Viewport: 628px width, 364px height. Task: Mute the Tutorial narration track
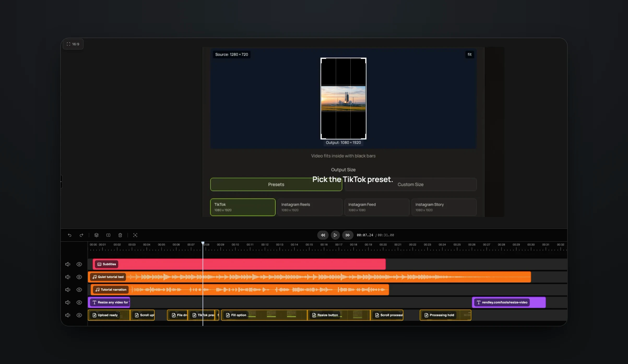pyautogui.click(x=68, y=290)
